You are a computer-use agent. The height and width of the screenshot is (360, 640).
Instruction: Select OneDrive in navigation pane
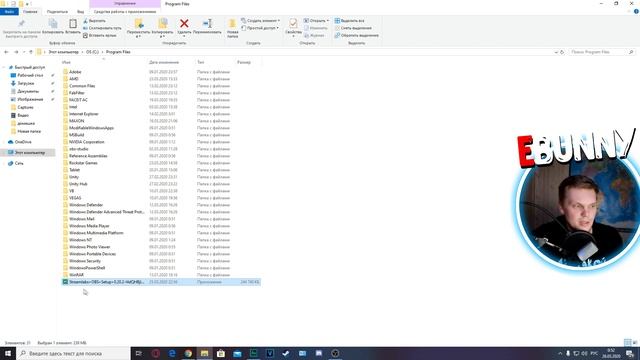point(23,142)
